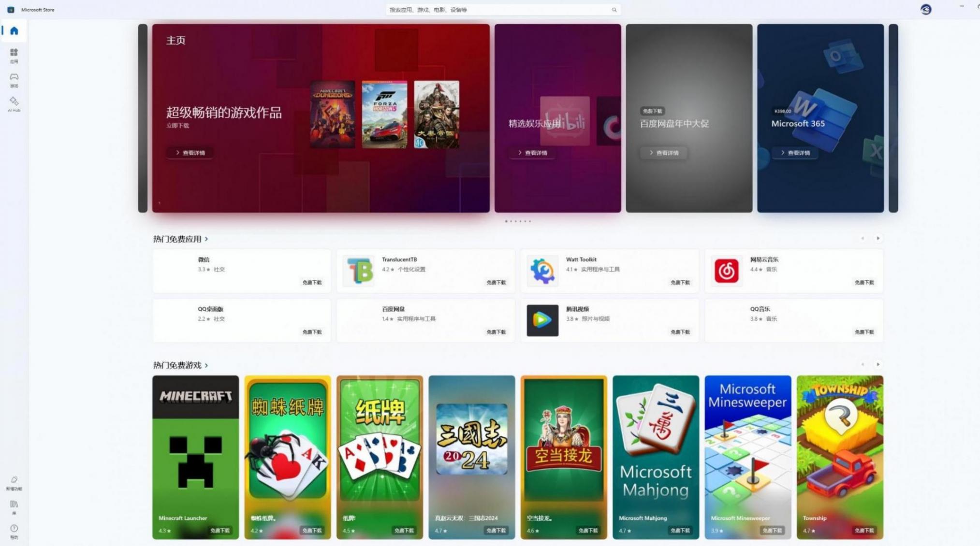Viewport: 980px width, 546px height.
Task: Click the 热门免费应用 heading link
Action: pyautogui.click(x=177, y=239)
